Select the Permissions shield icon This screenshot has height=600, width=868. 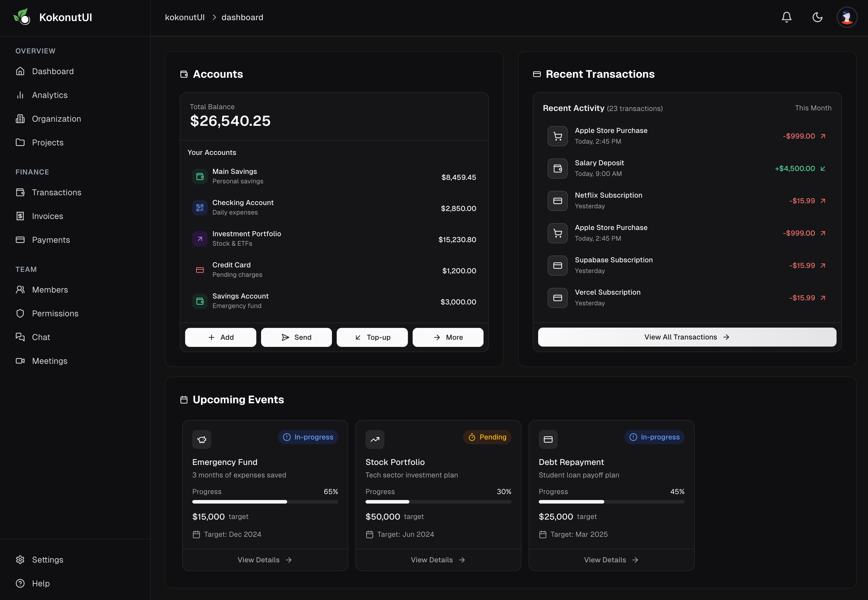(x=20, y=313)
